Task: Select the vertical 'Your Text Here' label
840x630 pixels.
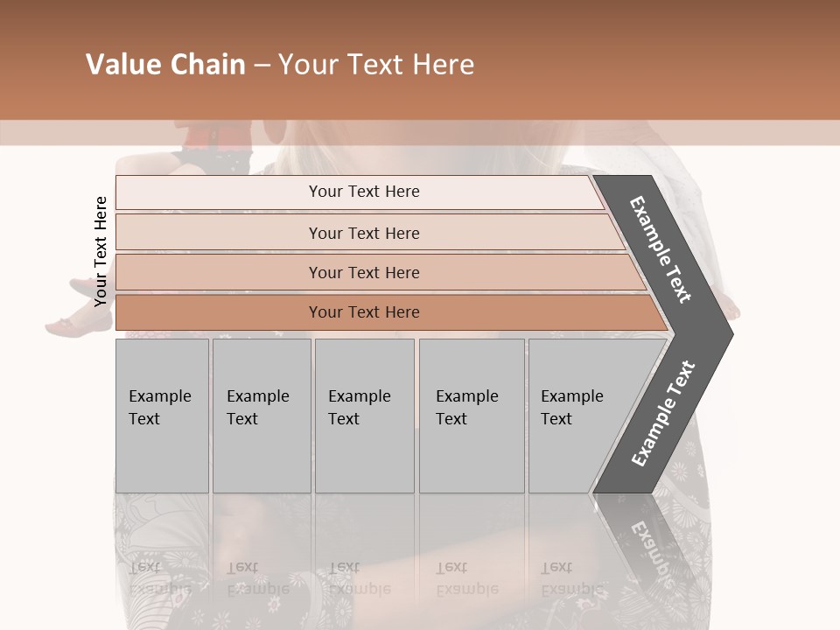Action: (100, 251)
